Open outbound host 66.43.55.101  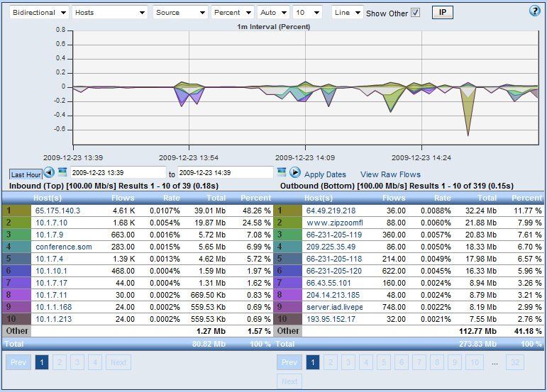pos(328,283)
